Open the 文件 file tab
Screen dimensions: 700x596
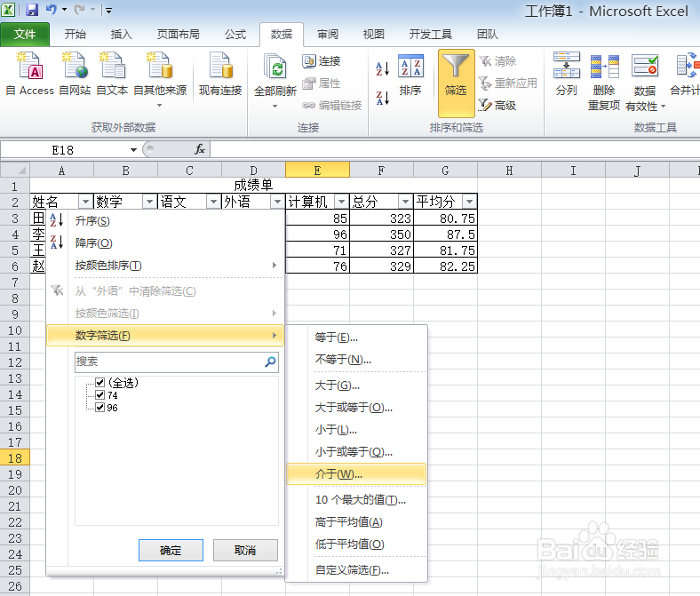click(25, 35)
